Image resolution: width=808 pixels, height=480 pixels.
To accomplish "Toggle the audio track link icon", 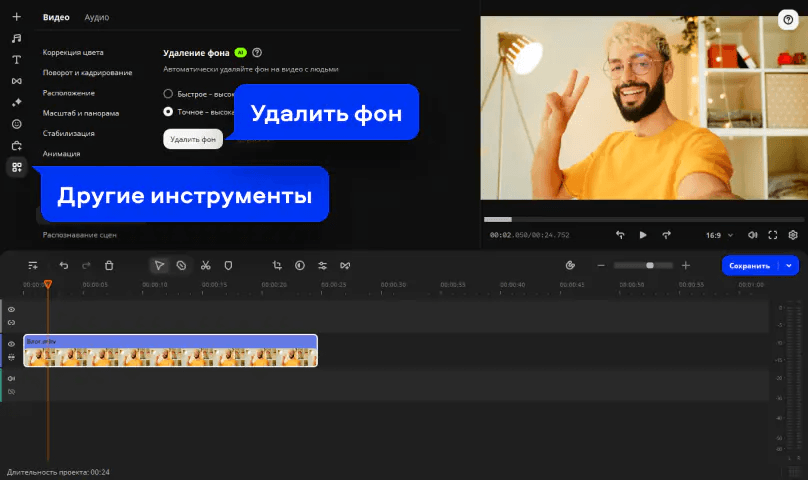I will (11, 392).
